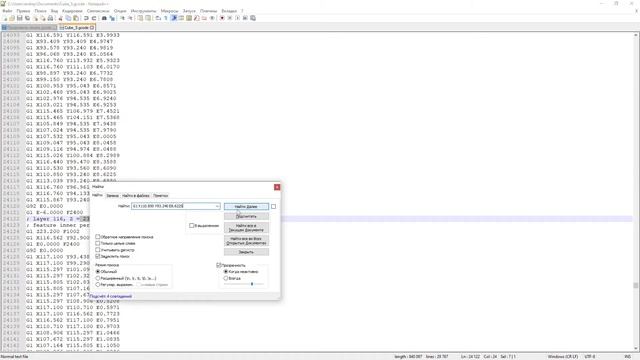Click the Close All toolbar icon
640x360 pixels.
click(43, 18)
